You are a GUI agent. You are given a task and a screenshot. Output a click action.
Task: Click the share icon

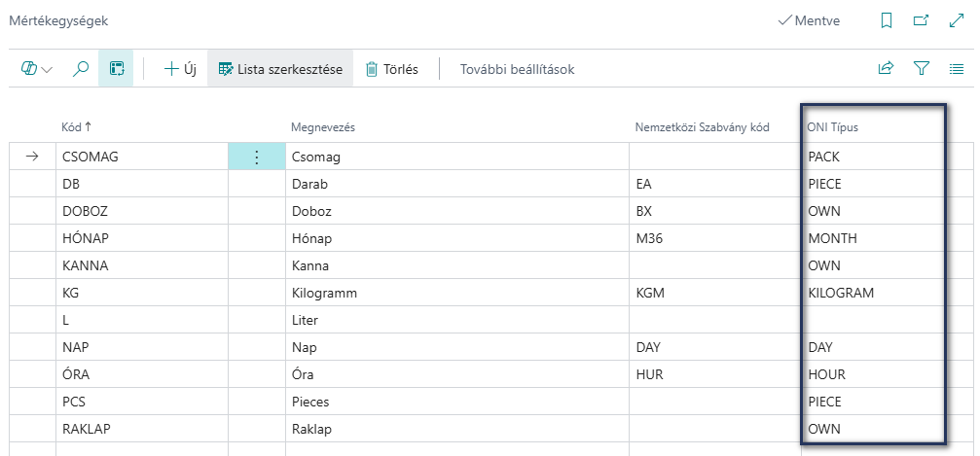click(886, 69)
